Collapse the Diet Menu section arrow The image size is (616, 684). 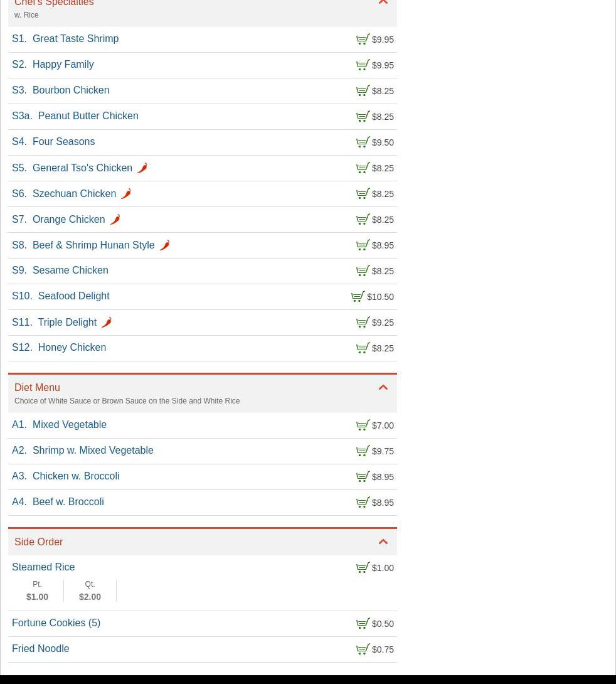(383, 388)
